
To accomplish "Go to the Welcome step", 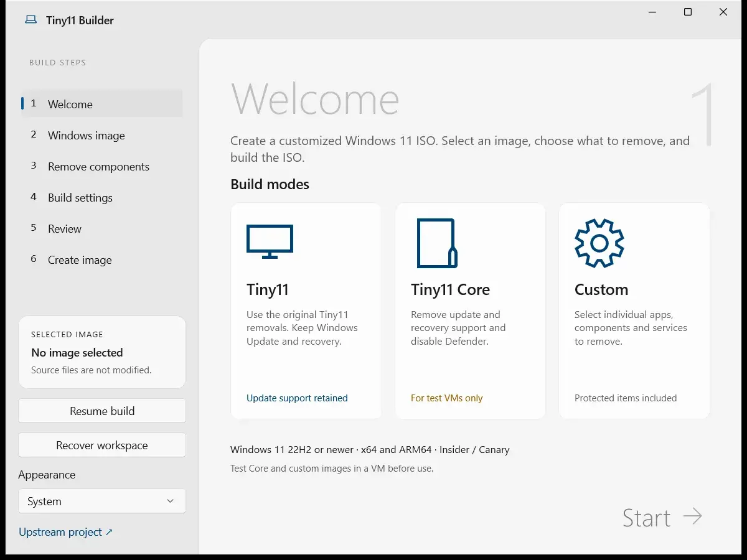I will point(102,104).
